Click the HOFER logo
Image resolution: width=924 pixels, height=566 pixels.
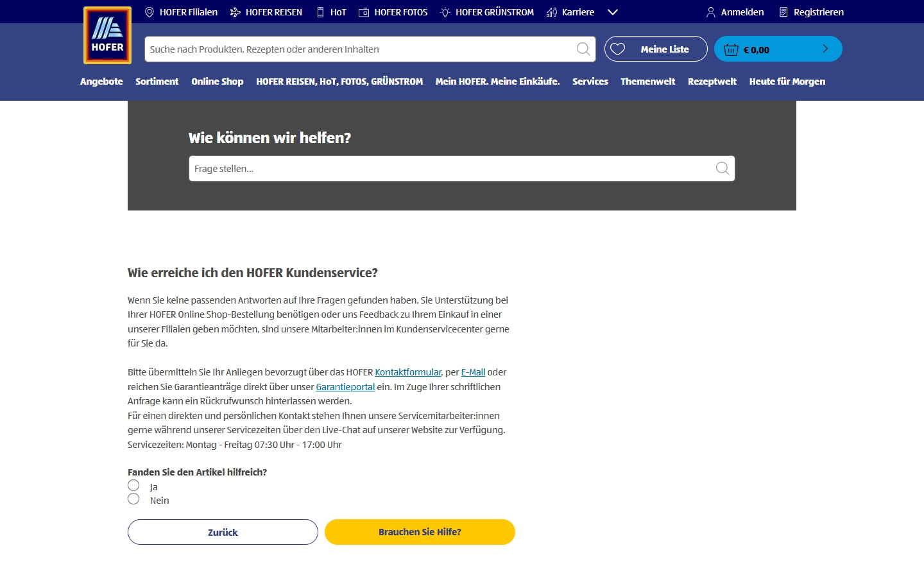[x=107, y=35]
